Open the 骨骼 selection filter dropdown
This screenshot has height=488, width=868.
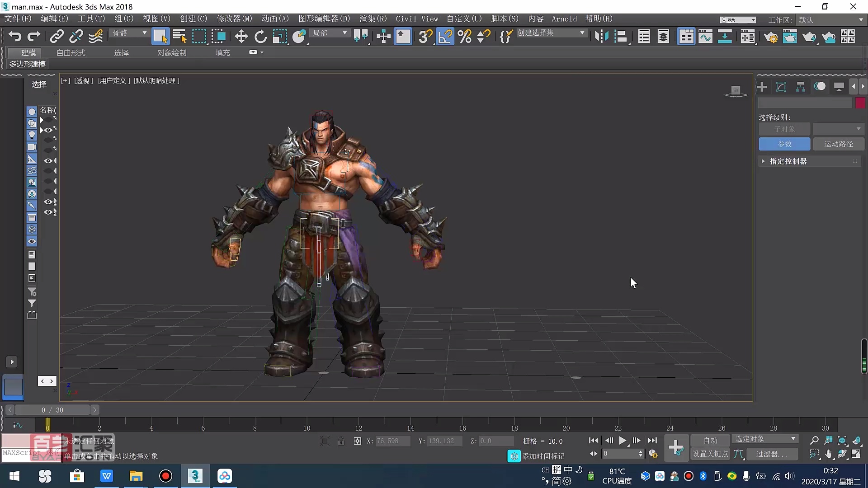click(x=129, y=33)
